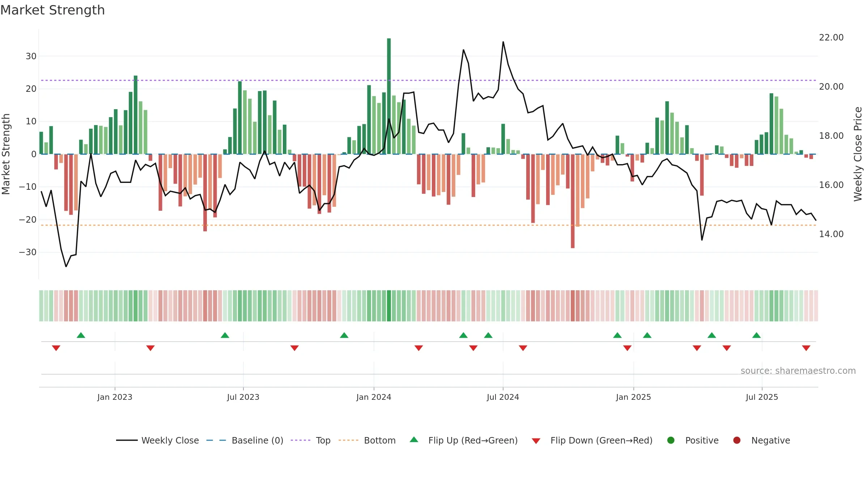Click the green Flip Up triangle in legend
The height and width of the screenshot is (488, 868).
point(414,440)
